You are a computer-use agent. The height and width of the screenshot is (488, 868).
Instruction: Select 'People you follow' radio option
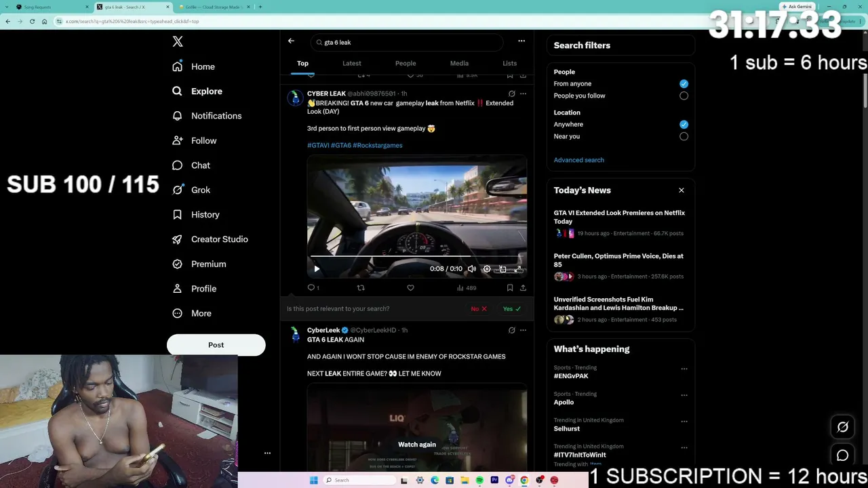pos(684,96)
